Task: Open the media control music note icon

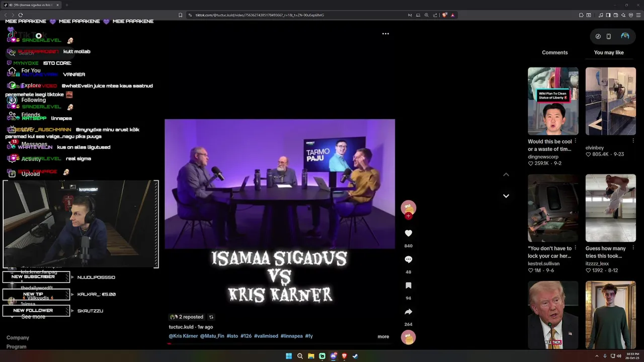Action: click(x=600, y=15)
